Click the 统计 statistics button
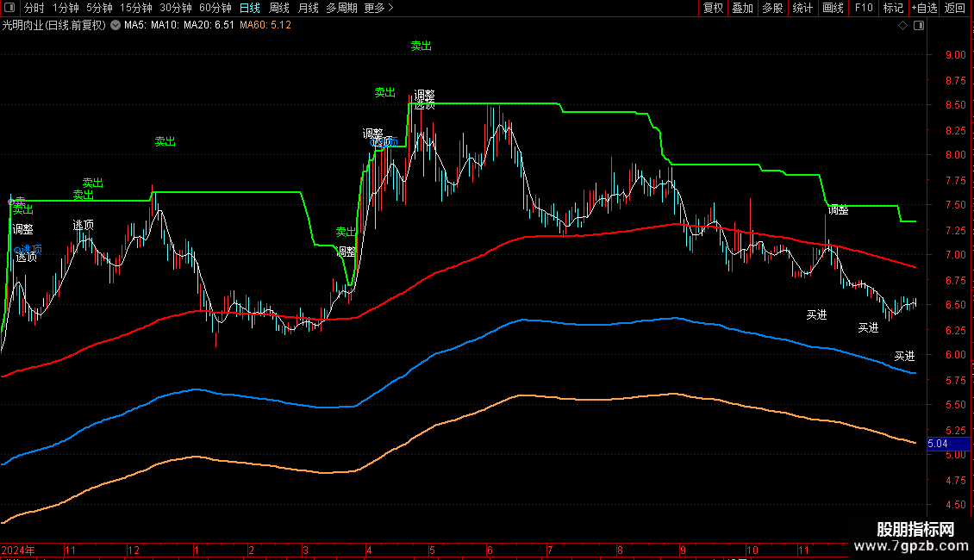 (802, 8)
